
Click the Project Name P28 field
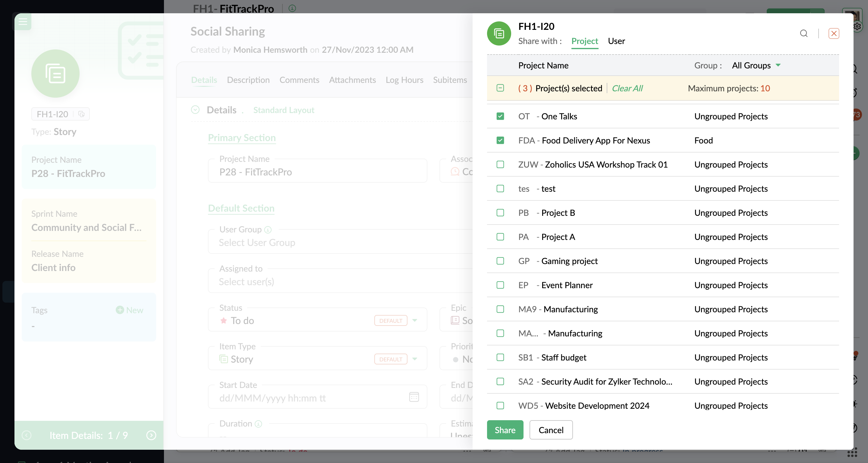pyautogui.click(x=317, y=171)
